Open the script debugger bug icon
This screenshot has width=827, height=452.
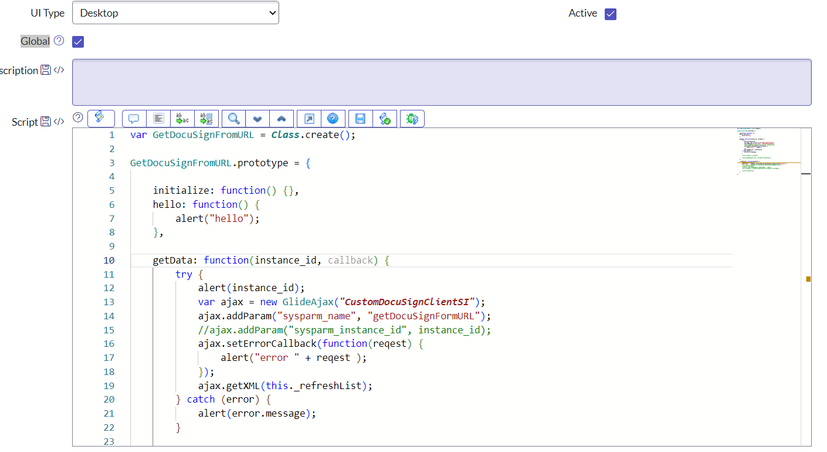[412, 119]
